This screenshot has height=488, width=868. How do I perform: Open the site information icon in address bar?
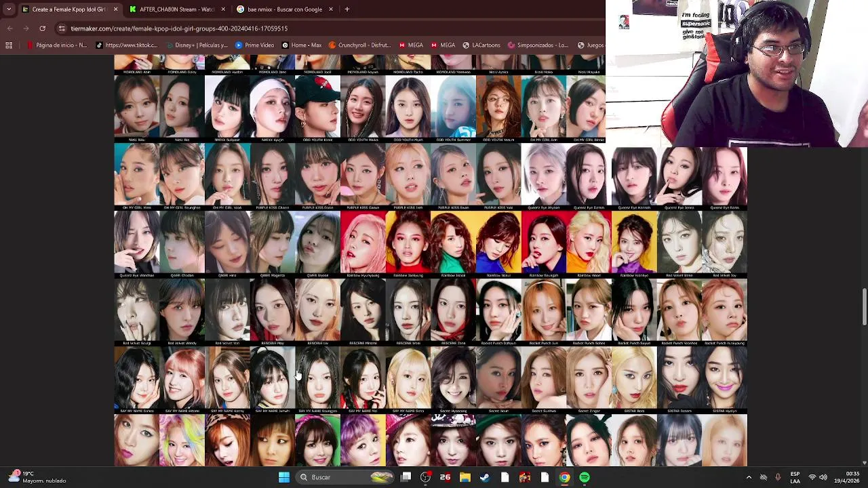pos(62,28)
